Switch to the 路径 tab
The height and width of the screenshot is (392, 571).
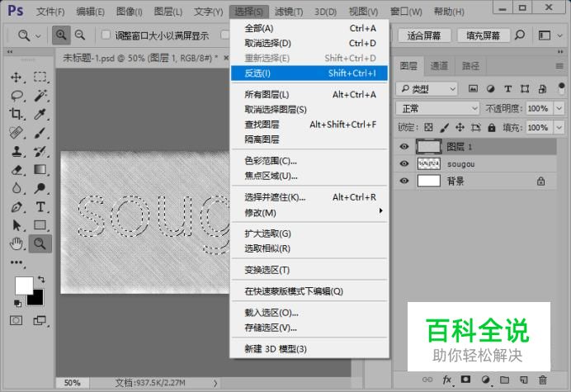[470, 66]
